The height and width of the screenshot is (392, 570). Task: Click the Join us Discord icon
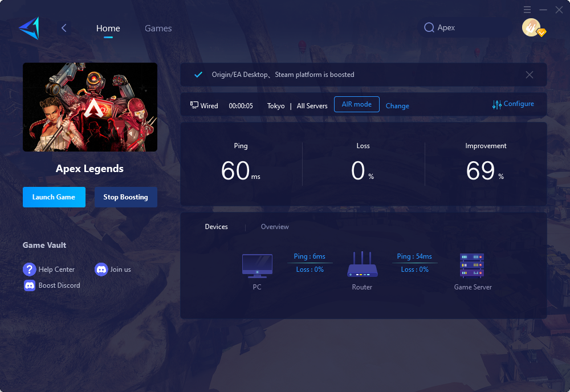pyautogui.click(x=101, y=269)
